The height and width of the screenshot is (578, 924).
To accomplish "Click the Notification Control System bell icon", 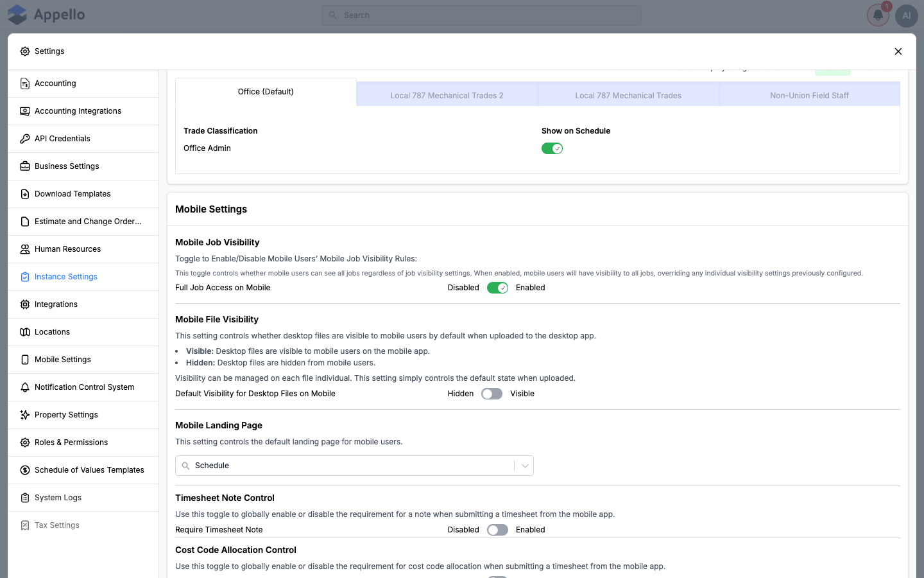I will coord(25,387).
